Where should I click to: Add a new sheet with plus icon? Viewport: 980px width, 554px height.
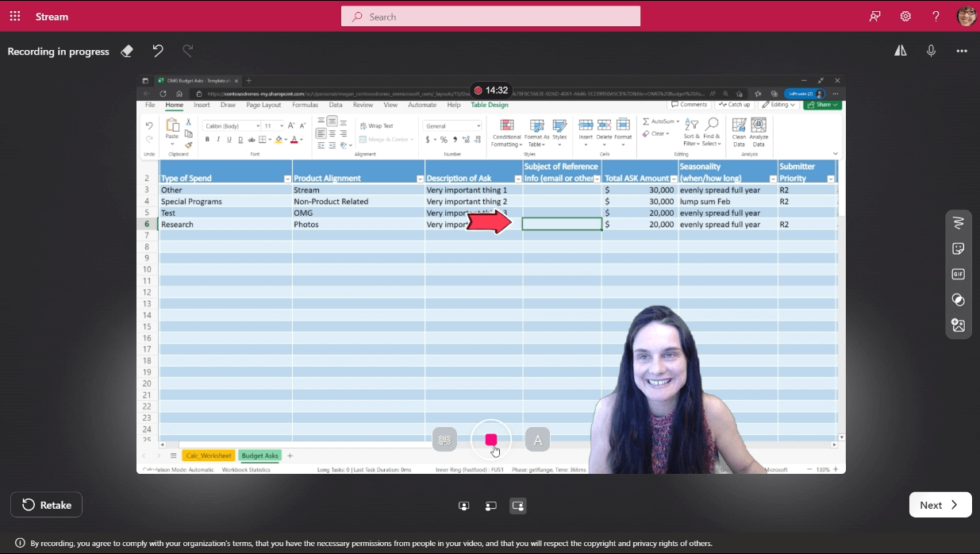290,456
